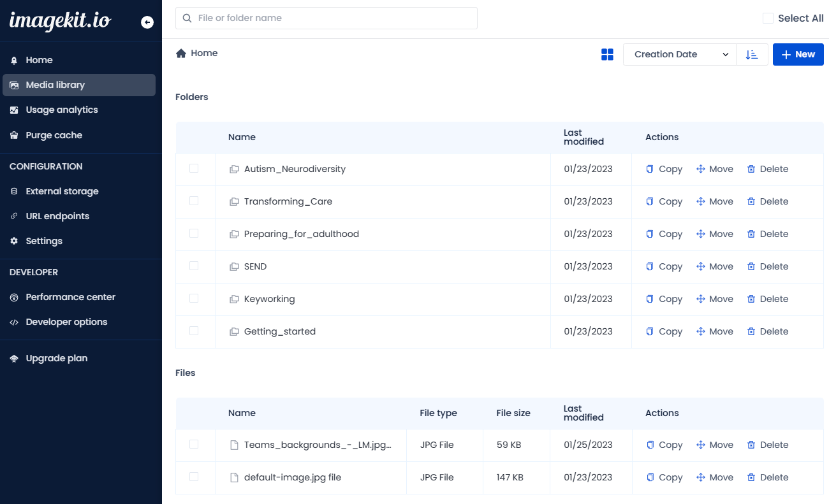
Task: Switch to grid view layout
Action: pos(607,55)
